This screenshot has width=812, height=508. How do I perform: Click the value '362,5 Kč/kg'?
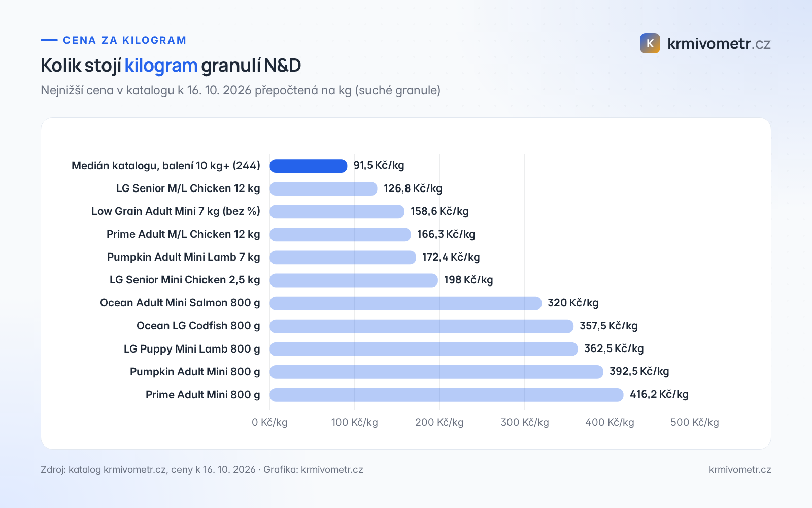point(614,348)
